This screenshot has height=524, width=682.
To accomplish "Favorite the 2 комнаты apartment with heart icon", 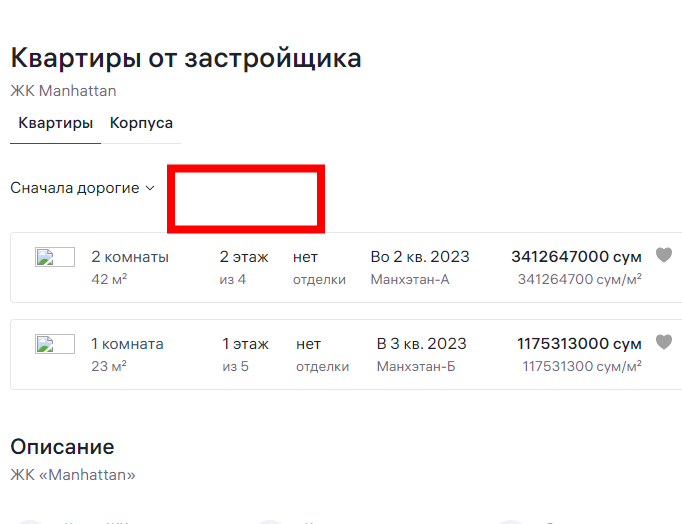I will click(x=664, y=255).
